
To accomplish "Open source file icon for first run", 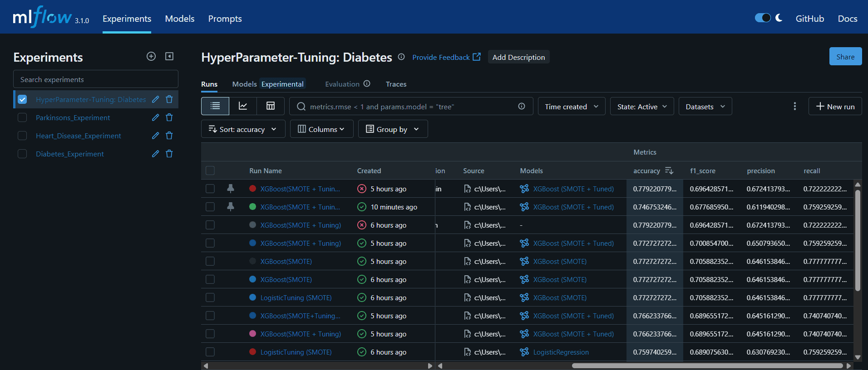I will 467,189.
